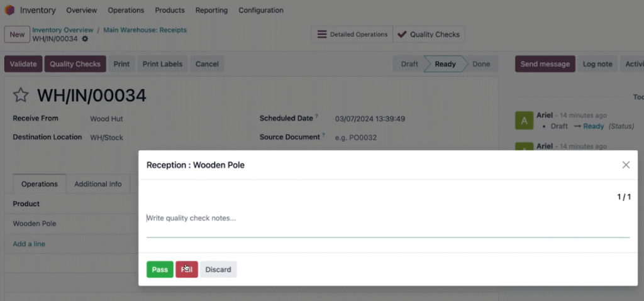
Task: Click the Product column header
Action: pos(26,204)
